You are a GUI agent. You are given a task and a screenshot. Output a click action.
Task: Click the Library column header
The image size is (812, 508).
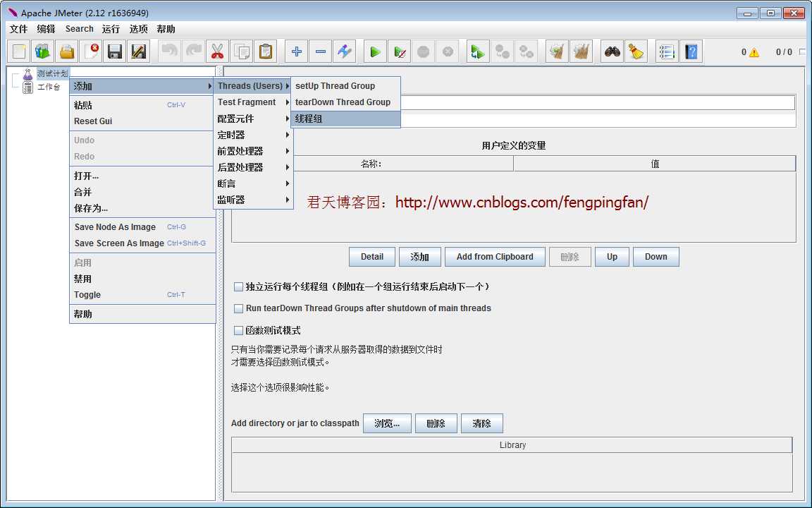tap(512, 445)
